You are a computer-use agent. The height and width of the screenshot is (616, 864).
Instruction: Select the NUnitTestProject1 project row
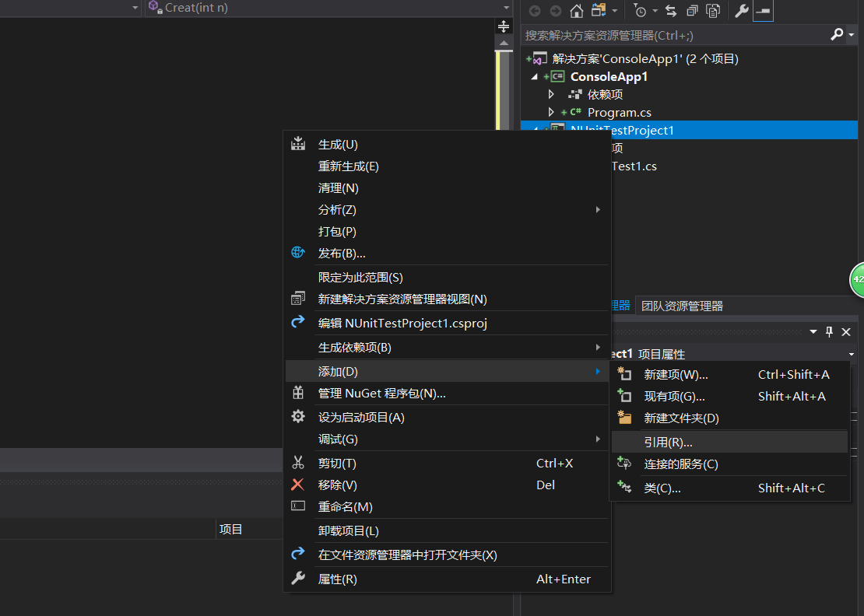click(x=689, y=130)
